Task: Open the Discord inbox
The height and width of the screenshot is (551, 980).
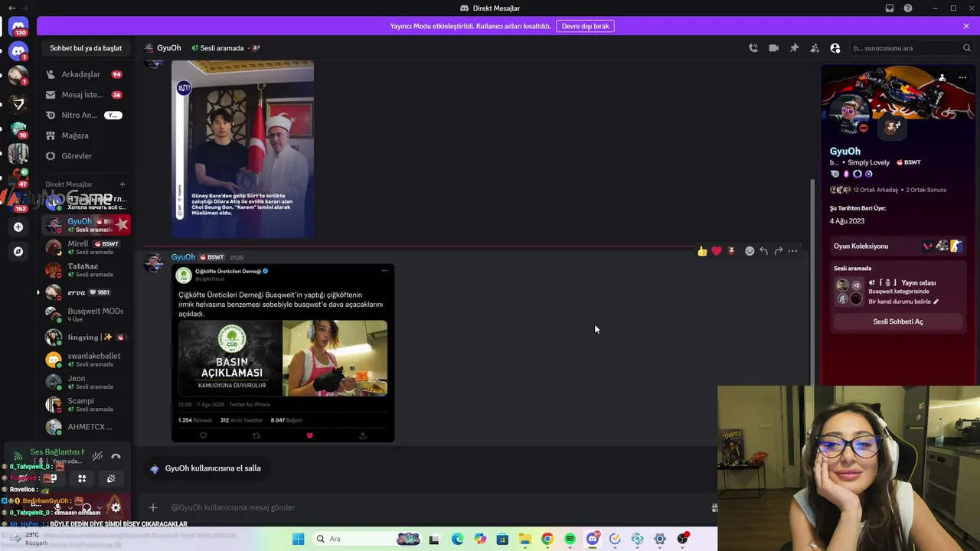Action: click(x=890, y=8)
